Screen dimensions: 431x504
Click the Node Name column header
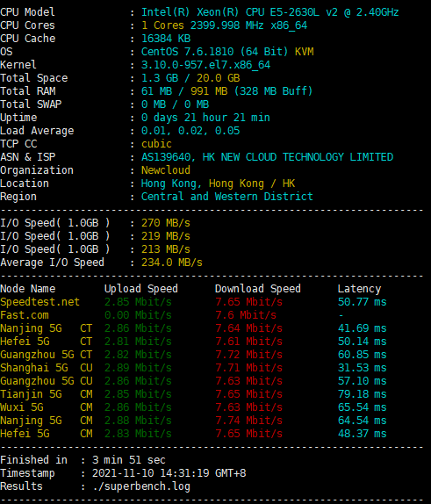tap(28, 289)
